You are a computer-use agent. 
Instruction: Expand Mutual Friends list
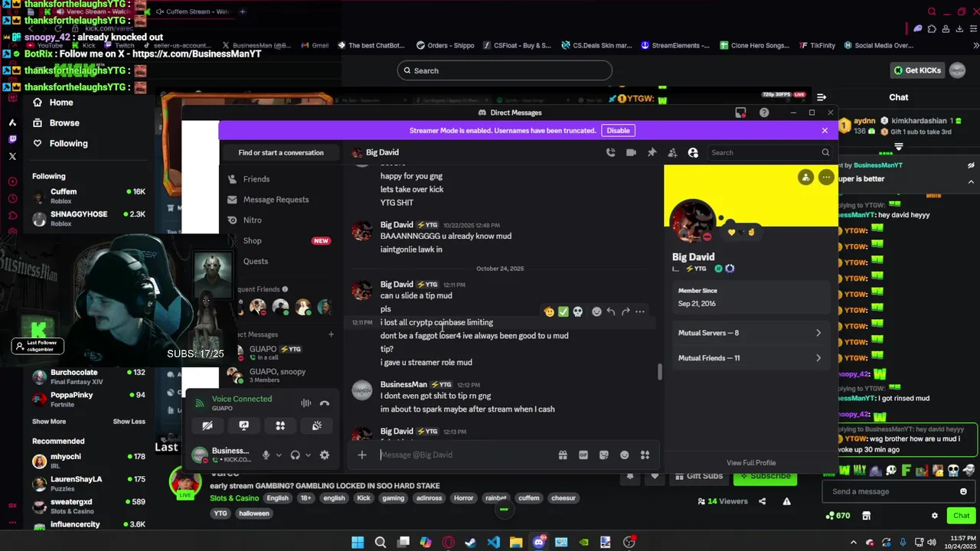tap(750, 358)
